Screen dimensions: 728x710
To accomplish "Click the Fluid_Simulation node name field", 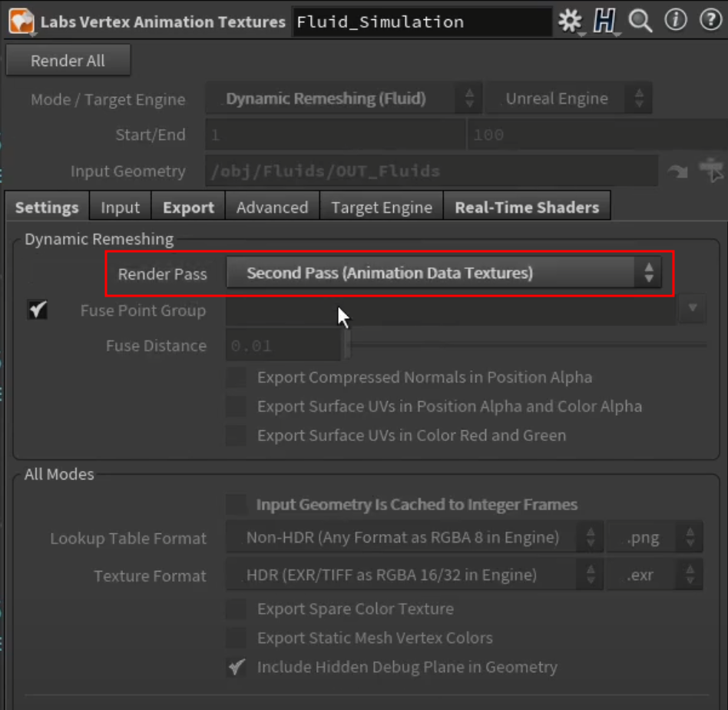I will (x=422, y=22).
